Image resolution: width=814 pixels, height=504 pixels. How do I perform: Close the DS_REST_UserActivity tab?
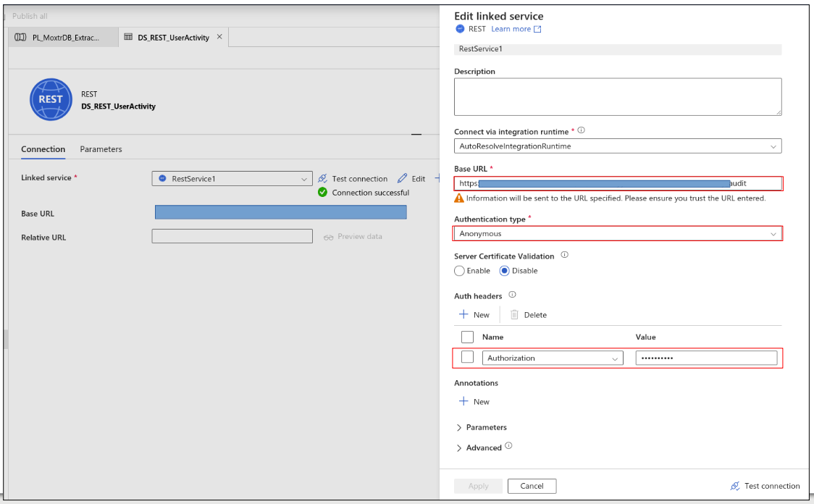tap(219, 37)
